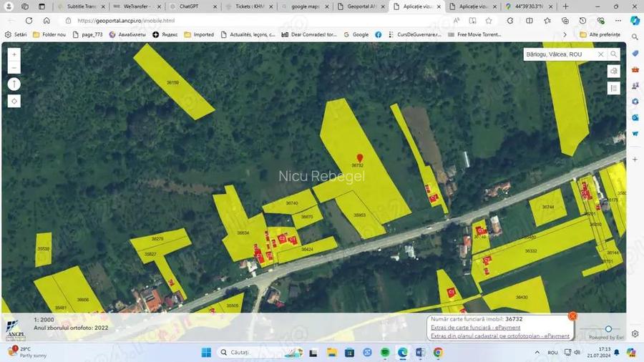Open the legend list button
Viewport: 644px width, 362px height.
pyautogui.click(x=613, y=88)
